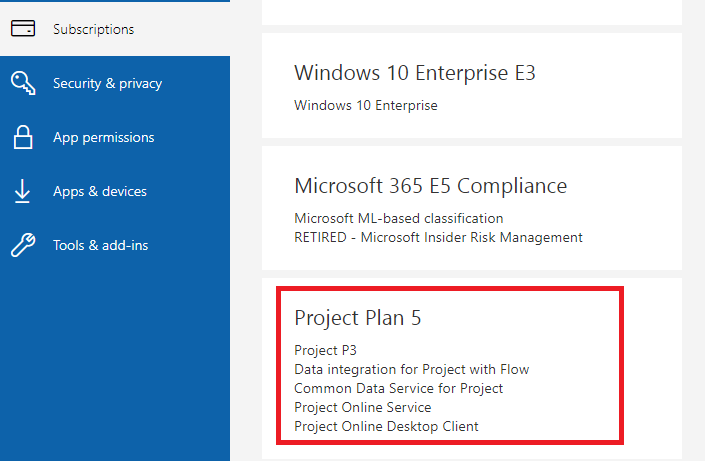Screen dimensions: 705x461
Task: Click the Security & privacy key icon
Action: 23,83
